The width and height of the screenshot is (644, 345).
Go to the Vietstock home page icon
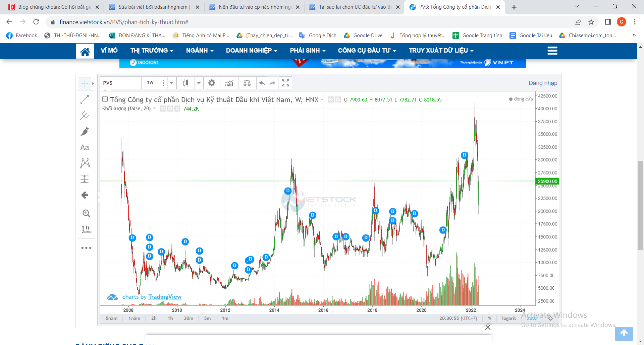85,51
